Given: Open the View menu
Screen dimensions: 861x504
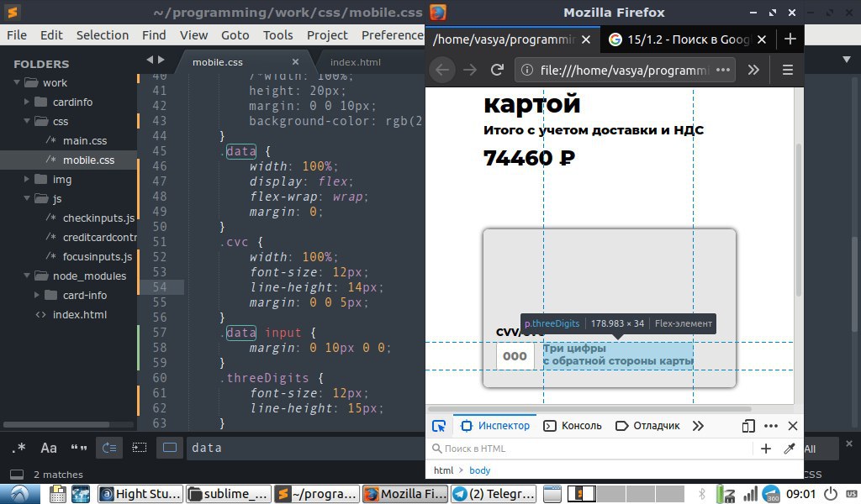Looking at the screenshot, I should point(193,35).
